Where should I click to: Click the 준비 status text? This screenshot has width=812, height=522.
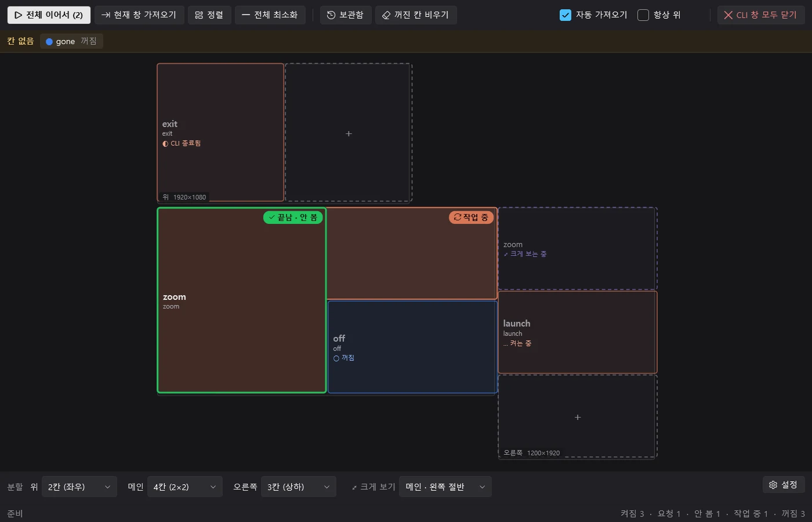(15, 514)
